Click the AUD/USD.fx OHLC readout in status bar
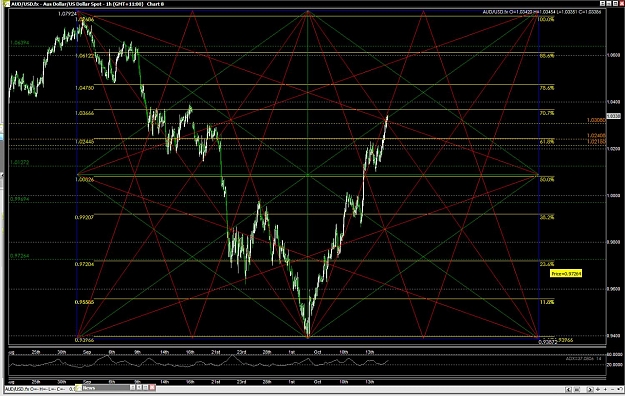 click(39, 389)
